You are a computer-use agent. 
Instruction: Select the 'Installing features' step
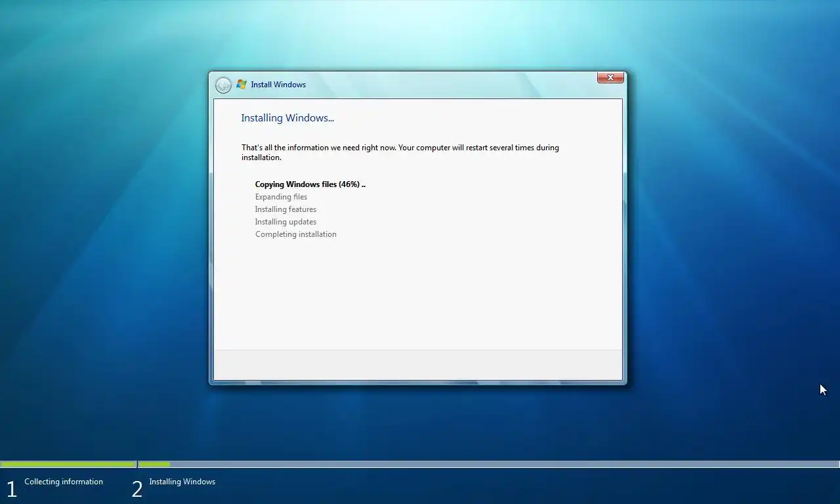tap(285, 209)
